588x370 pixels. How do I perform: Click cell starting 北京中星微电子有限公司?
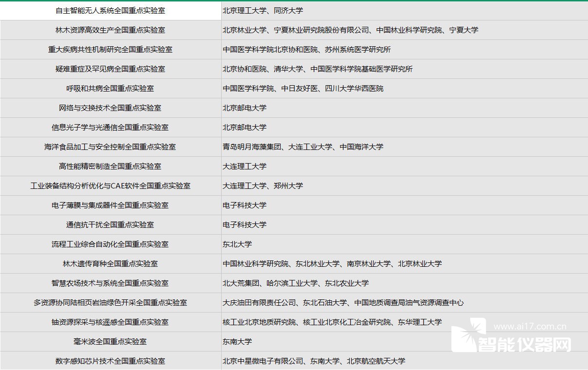[404, 361]
